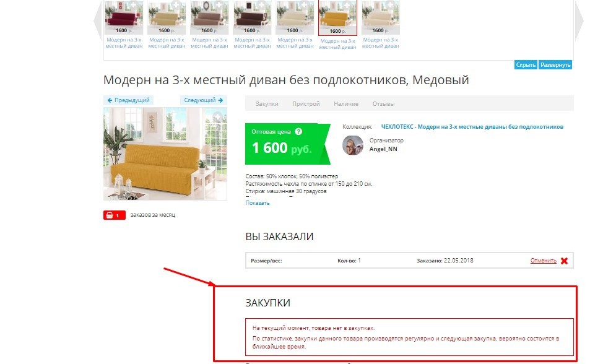Click the carousel left arrow
This screenshot has height=364, width=603.
tap(97, 20)
